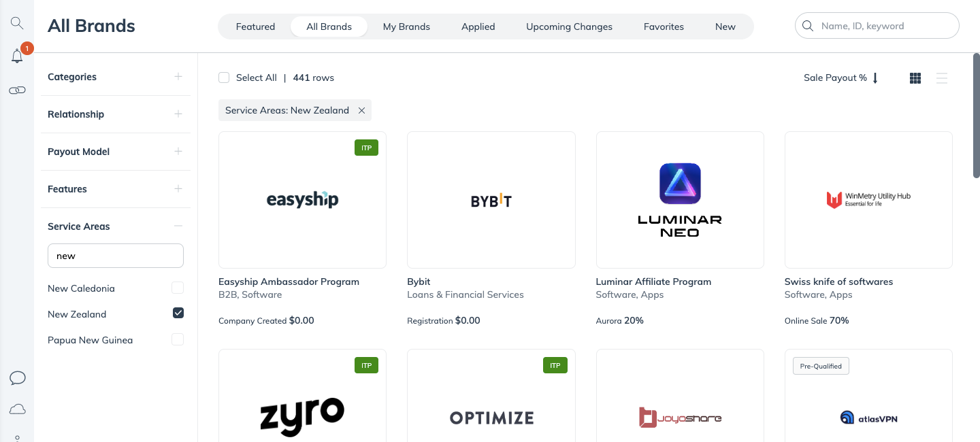Open the Upcoming Changes tab
Image resolution: width=980 pixels, height=442 pixels.
[569, 27]
